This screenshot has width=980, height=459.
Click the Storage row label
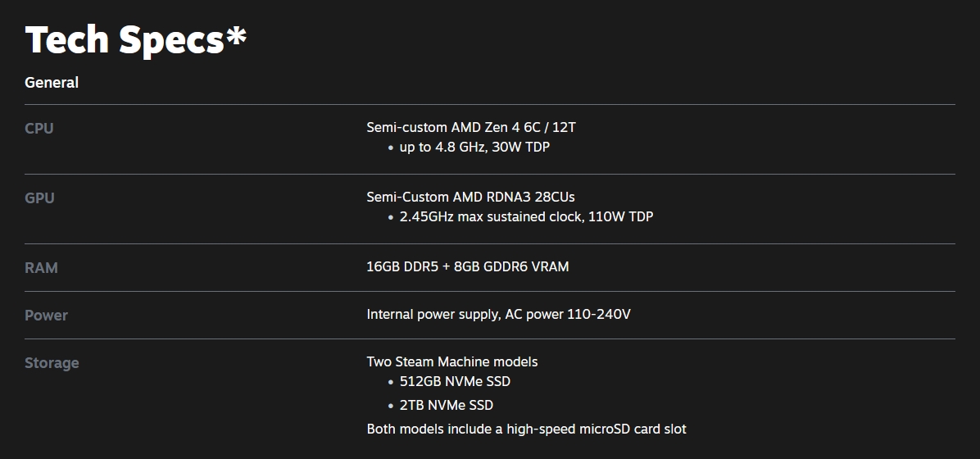[52, 363]
